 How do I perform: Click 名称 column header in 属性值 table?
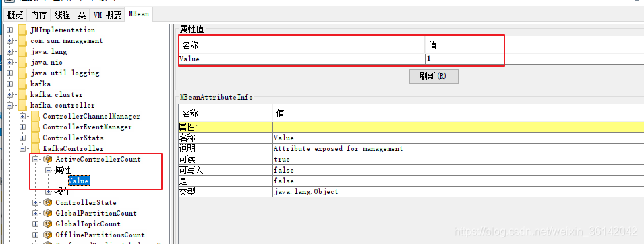(x=302, y=45)
